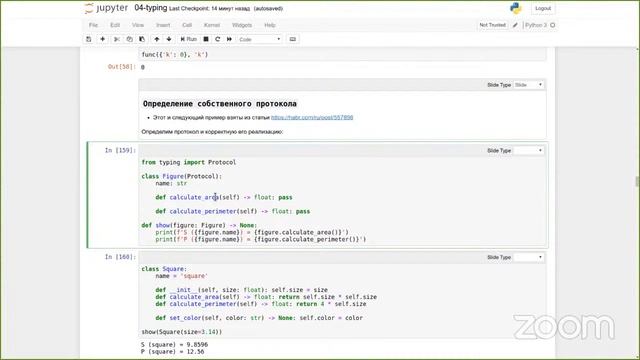Image resolution: width=640 pixels, height=360 pixels.
Task: Open the Insert menu
Action: [163, 25]
